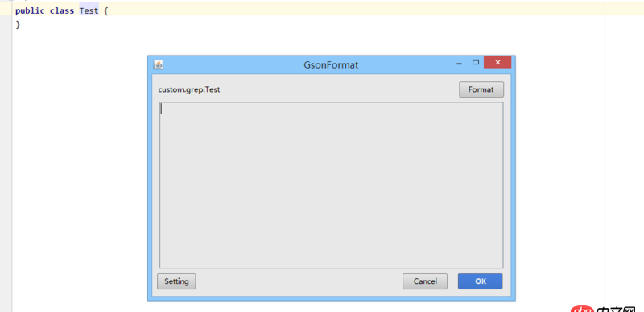The height and width of the screenshot is (312, 644).
Task: Minimize the GsonFormat window
Action: point(459,64)
